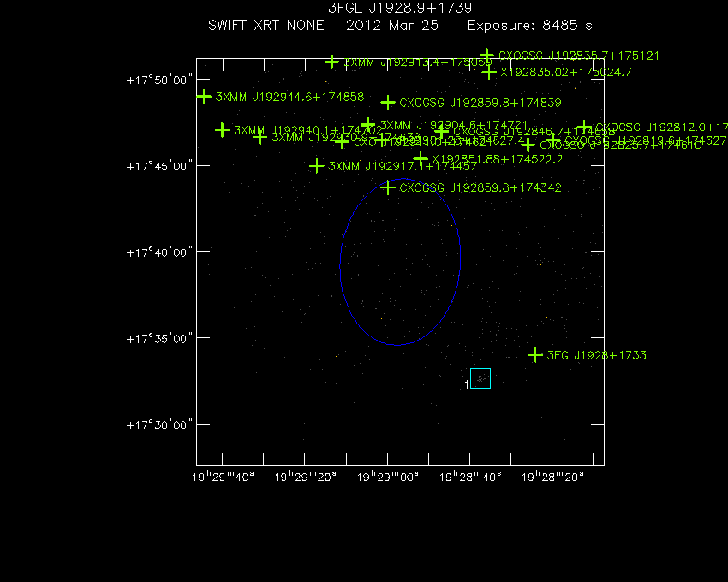This screenshot has height=582, width=728.
Task: Click the 3EG J1928+1733 source label
Action: (597, 355)
